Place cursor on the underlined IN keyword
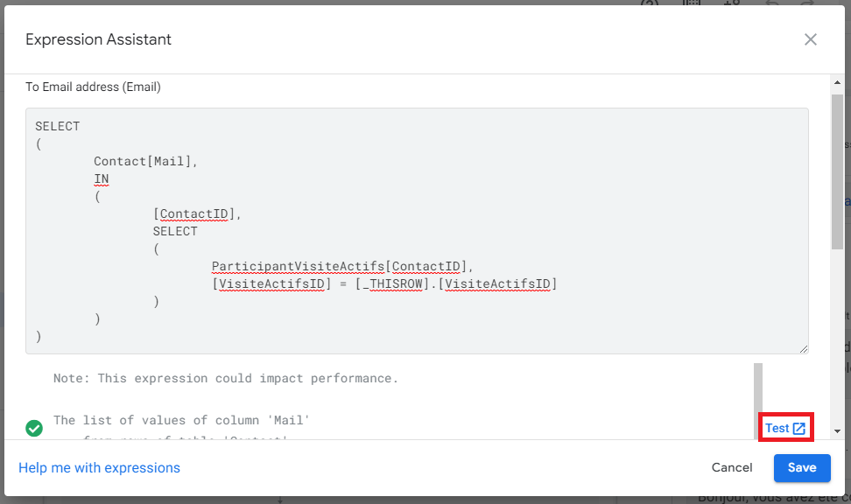Image resolution: width=851 pixels, height=504 pixels. click(x=101, y=179)
